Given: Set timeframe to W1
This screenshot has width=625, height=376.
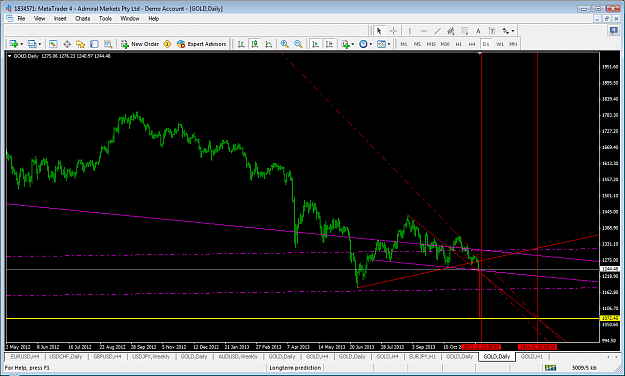Looking at the screenshot, I should (x=500, y=44).
